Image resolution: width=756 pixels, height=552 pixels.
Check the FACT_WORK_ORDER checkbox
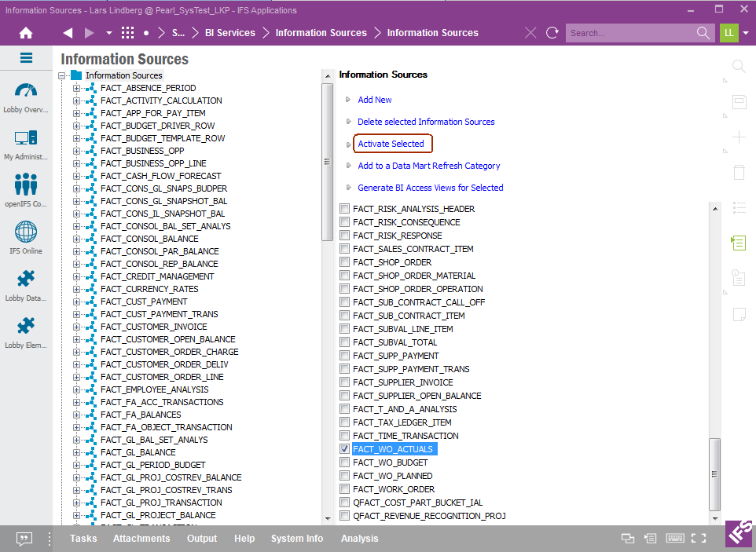click(x=344, y=489)
